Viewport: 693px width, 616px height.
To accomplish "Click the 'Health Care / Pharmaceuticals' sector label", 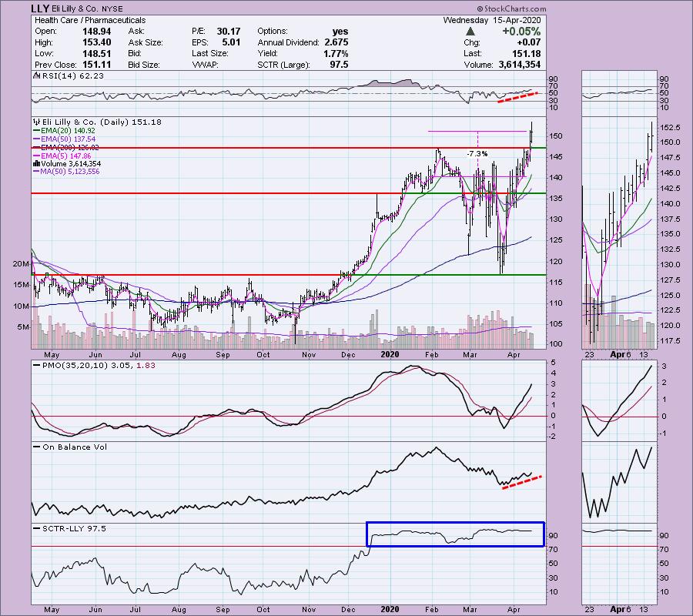I will 90,20.
